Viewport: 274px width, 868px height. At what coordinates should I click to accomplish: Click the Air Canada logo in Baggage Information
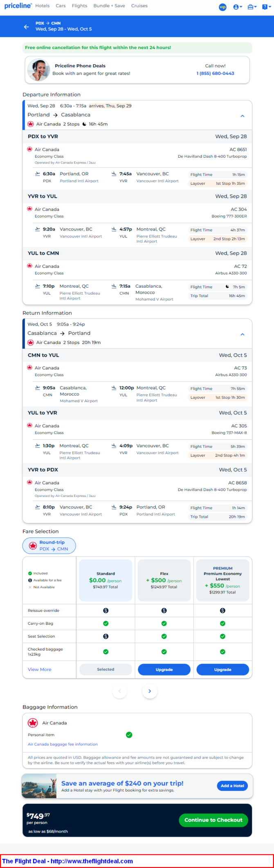point(33,723)
